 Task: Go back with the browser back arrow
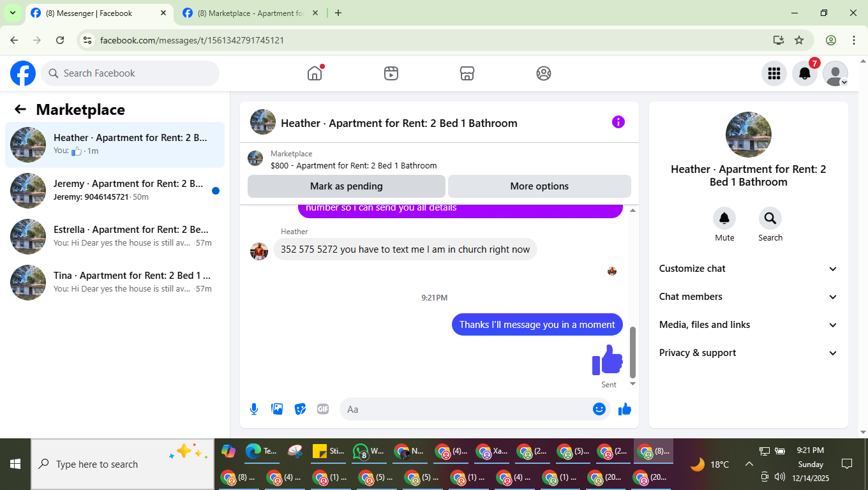(15, 40)
